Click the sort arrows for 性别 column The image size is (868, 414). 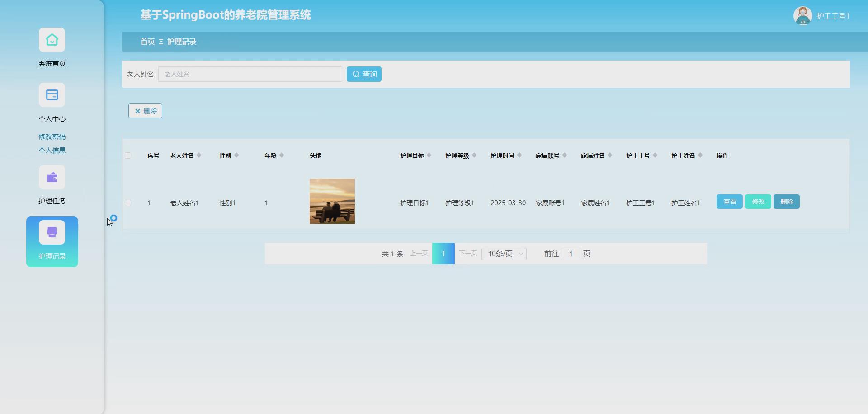236,155
